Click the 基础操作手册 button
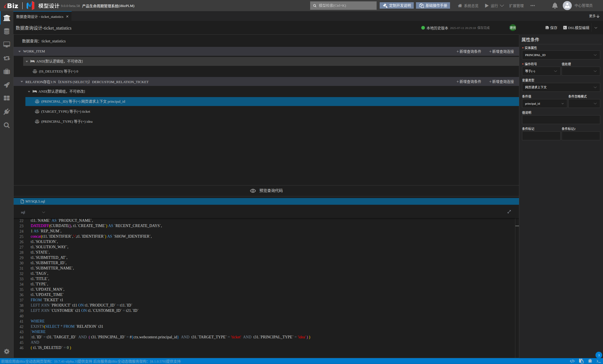603x364 pixels. 433,6
